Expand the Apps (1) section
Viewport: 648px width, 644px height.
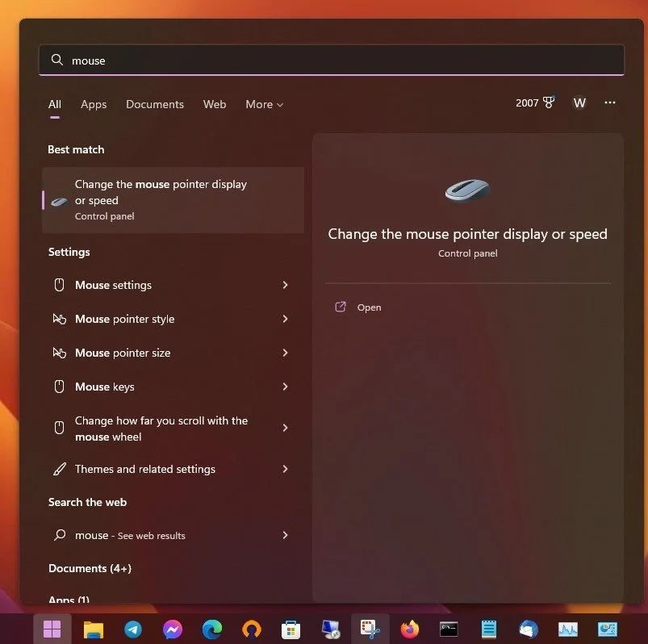69,600
